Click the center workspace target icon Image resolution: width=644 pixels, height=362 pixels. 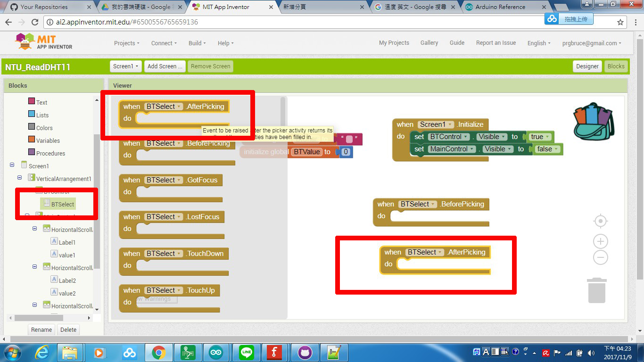tap(600, 221)
